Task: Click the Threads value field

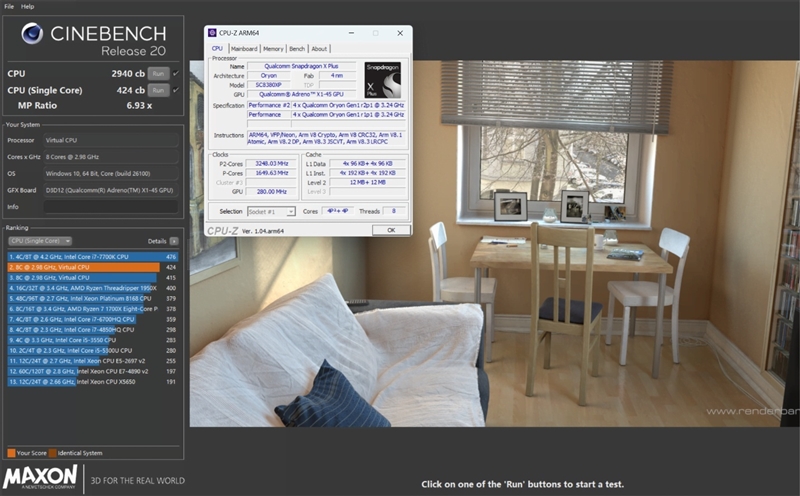Action: 394,211
